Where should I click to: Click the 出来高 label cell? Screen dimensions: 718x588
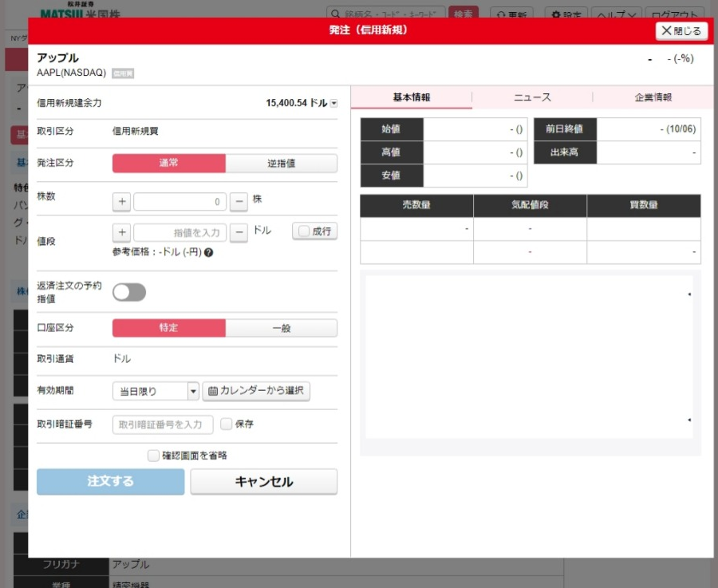click(x=565, y=152)
